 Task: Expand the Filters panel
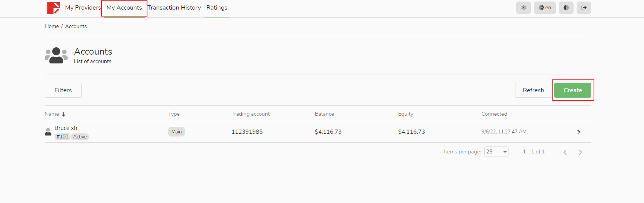click(63, 90)
